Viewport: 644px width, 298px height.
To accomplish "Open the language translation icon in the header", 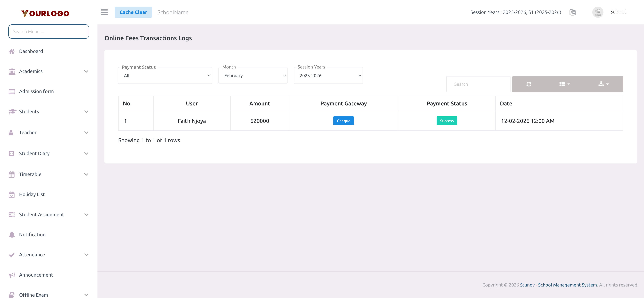I will pos(572,12).
